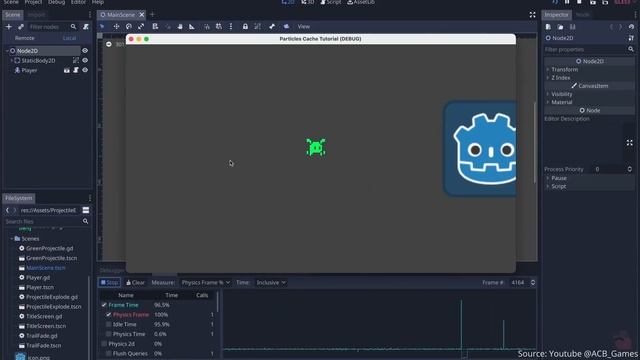Switch scene tree to Local
The height and width of the screenshot is (360, 640).
[x=69, y=38]
